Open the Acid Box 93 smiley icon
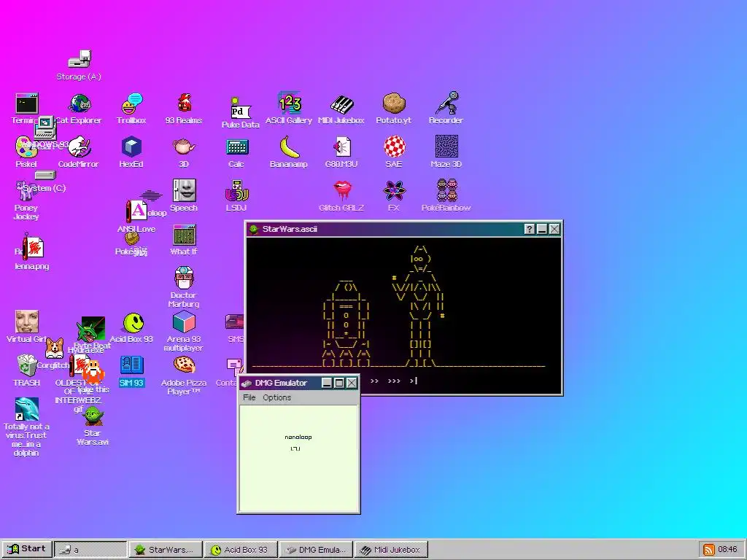 (x=133, y=323)
